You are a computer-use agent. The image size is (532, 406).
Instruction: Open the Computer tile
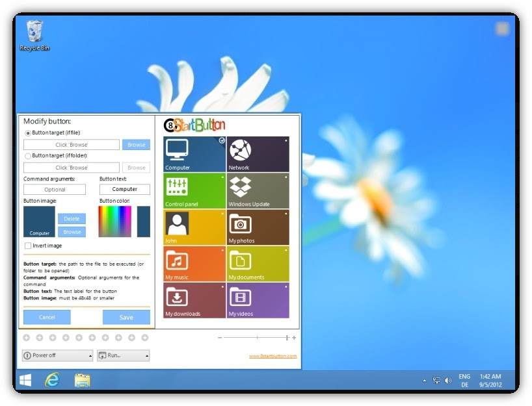(x=194, y=154)
